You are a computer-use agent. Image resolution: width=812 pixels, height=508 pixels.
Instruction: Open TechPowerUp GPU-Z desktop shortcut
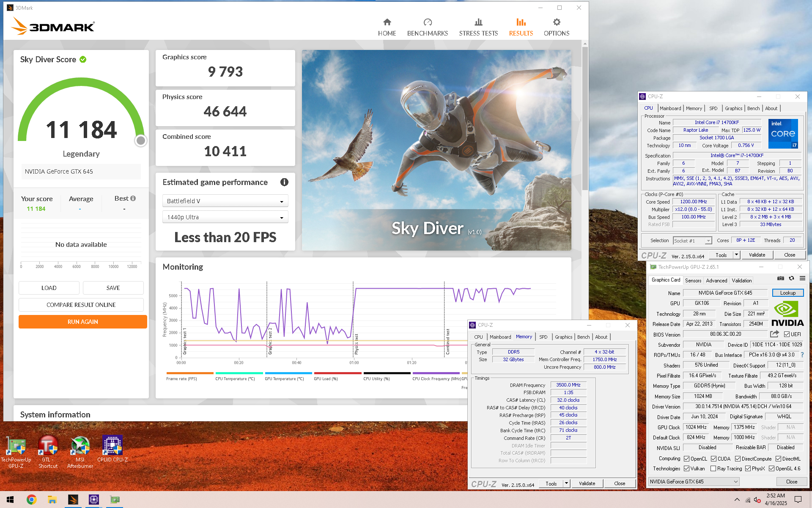click(16, 452)
